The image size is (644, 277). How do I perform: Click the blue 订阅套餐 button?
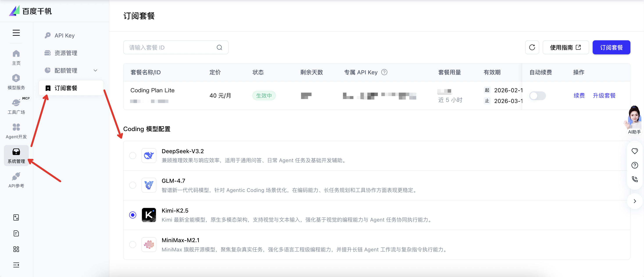coord(611,48)
